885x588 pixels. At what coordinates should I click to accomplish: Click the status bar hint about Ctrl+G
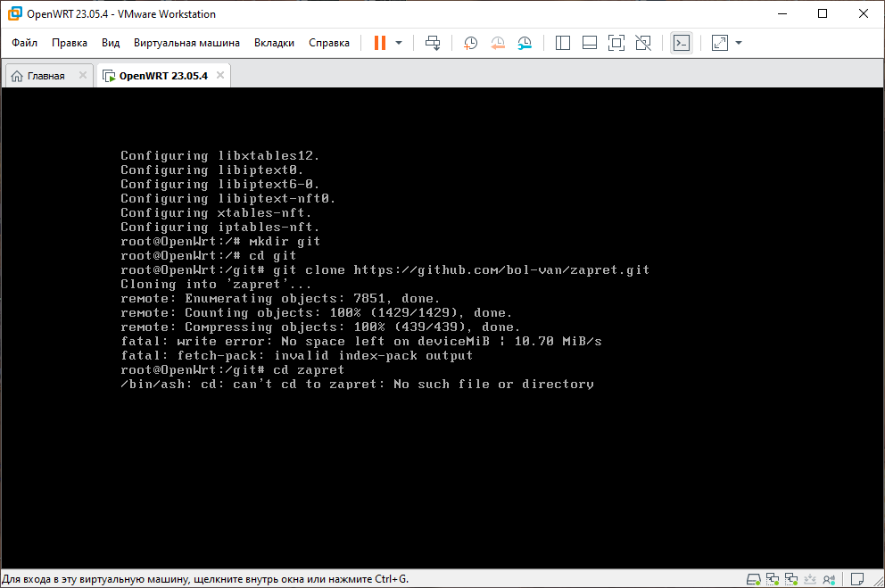[205, 579]
